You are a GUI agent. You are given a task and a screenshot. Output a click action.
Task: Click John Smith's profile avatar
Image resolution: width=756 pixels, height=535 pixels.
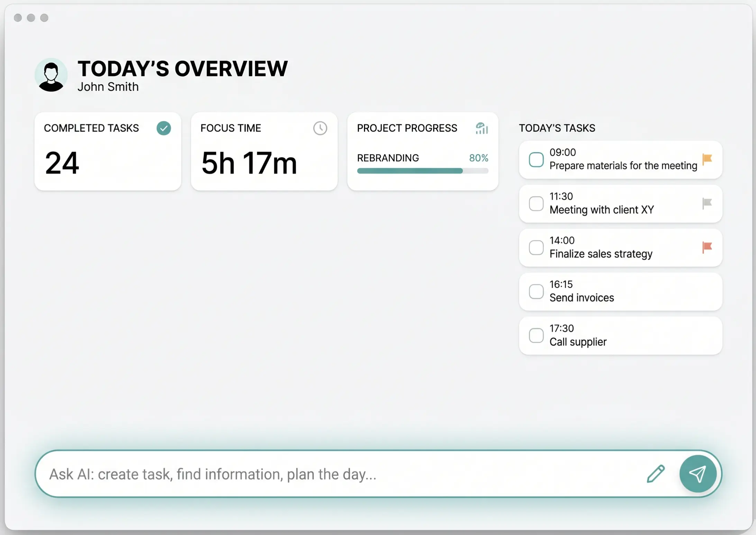click(x=51, y=75)
